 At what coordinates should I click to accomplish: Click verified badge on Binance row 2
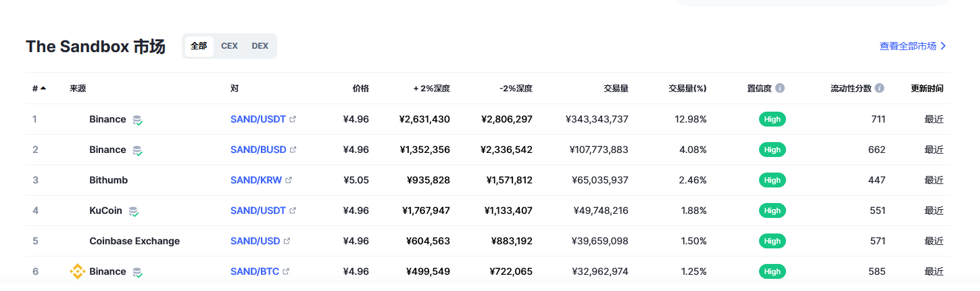click(137, 150)
